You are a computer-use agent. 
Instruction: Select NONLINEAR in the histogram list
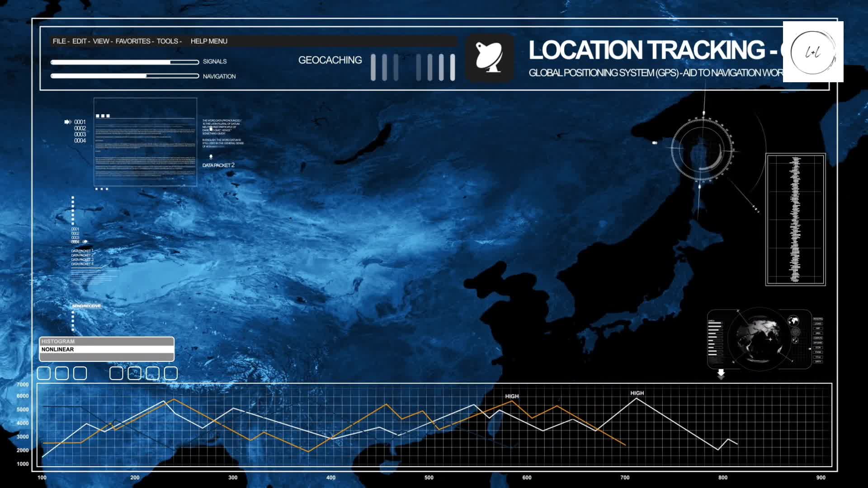click(107, 349)
